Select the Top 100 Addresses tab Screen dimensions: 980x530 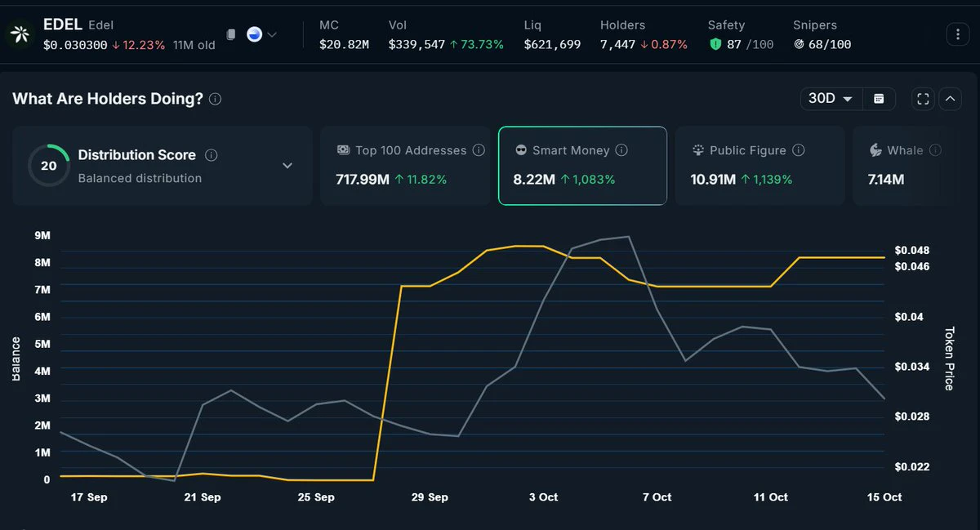406,166
